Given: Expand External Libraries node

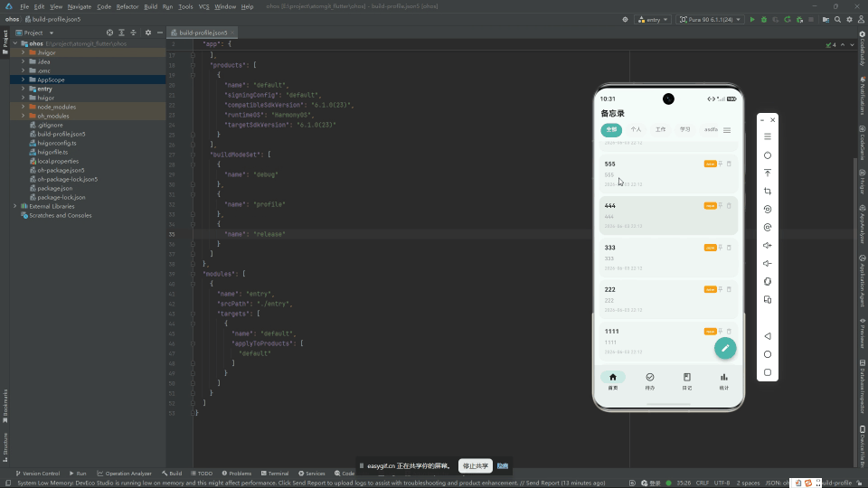Looking at the screenshot, I should [15, 206].
